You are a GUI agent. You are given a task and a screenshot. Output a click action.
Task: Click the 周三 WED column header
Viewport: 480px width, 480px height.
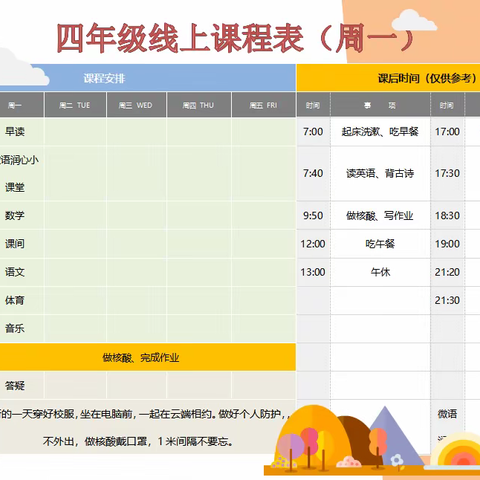136,105
